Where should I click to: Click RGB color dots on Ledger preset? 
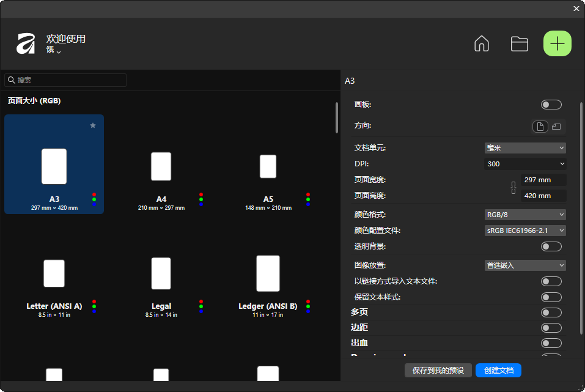(308, 306)
